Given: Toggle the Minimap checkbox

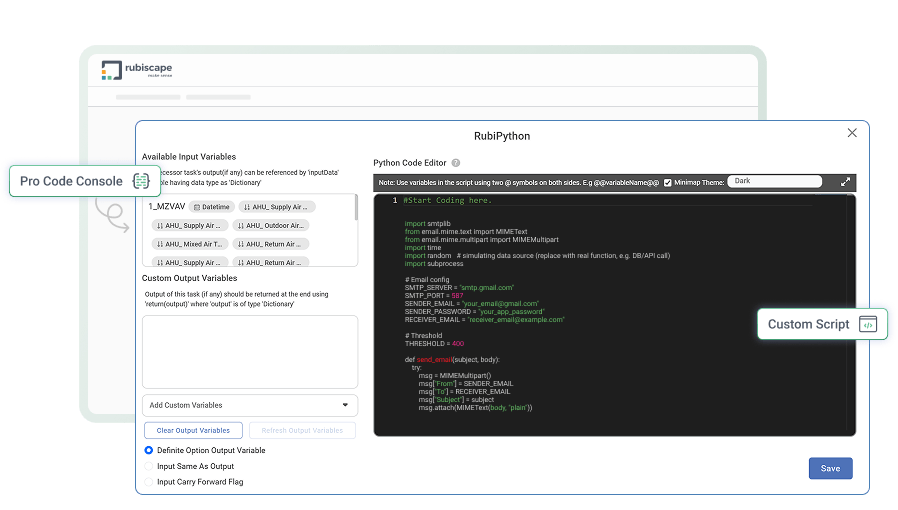Looking at the screenshot, I should [667, 183].
